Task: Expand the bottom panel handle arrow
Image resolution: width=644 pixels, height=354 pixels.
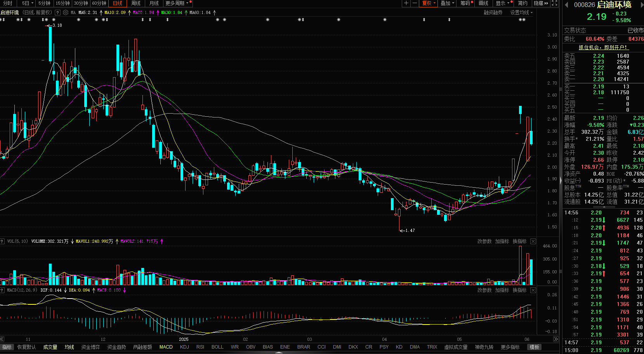Action: point(279,352)
